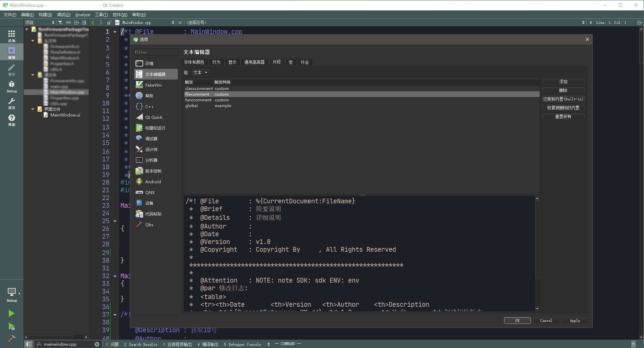Image resolution: width=644 pixels, height=348 pixels.
Task: Toggle the editor file lock icon
Action: [109, 22]
